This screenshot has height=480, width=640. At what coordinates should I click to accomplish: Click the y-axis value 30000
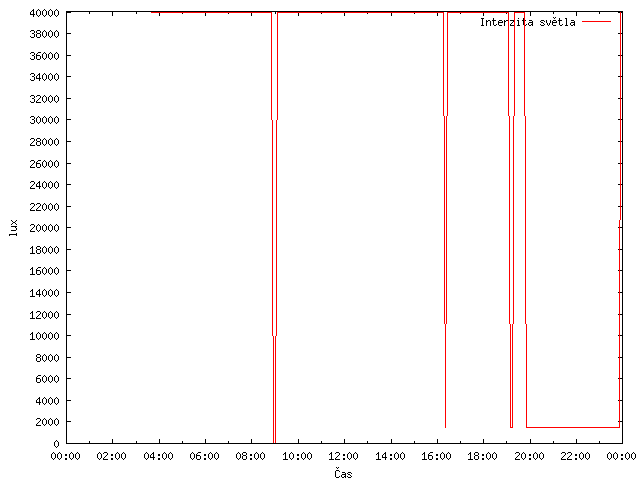(x=44, y=120)
